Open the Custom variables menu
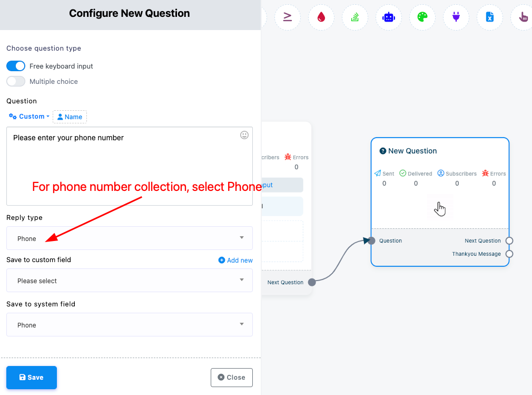This screenshot has height=395, width=532. 29,117
